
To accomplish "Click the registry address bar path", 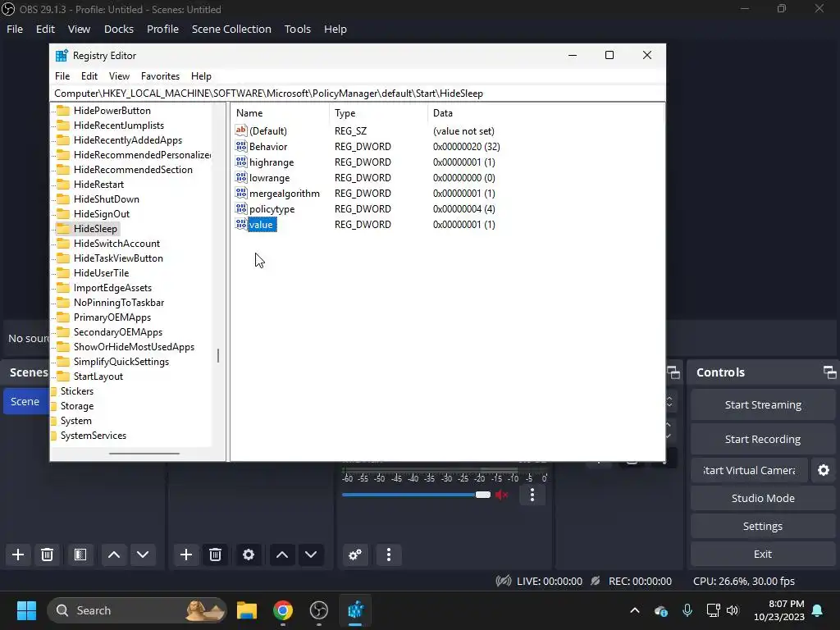I will tap(268, 94).
